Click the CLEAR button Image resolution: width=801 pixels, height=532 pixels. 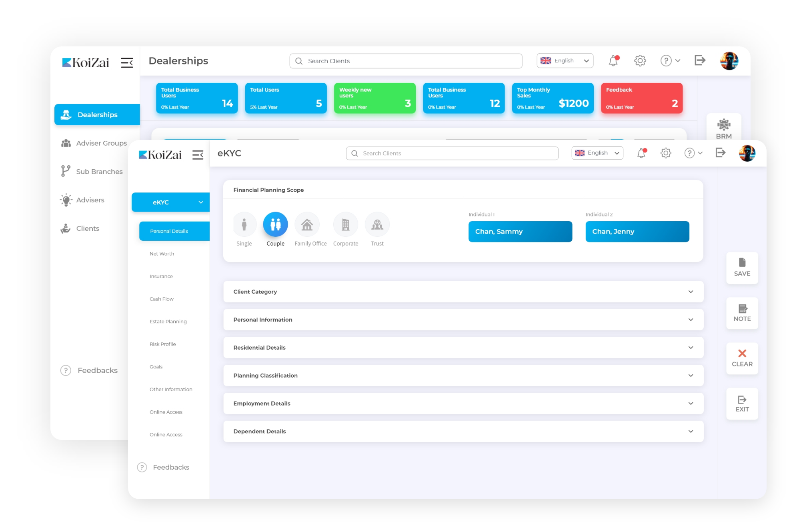click(742, 358)
